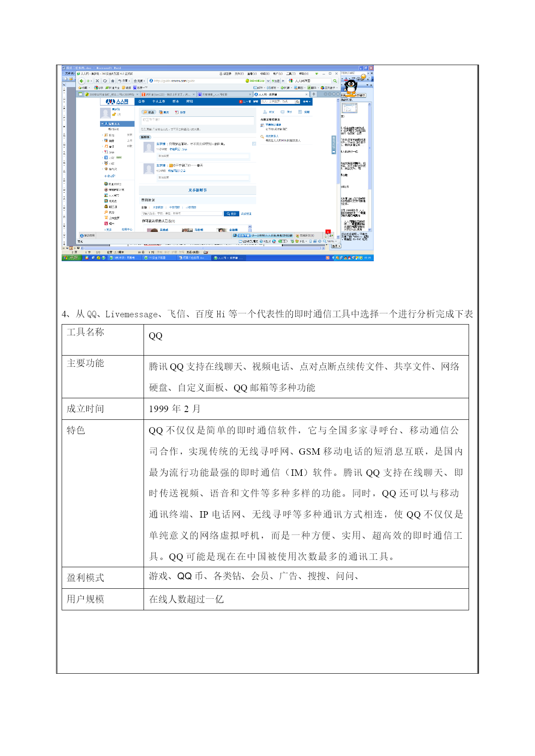The image size is (535, 756).
Task: Open the 文件(F) browser menu
Action: [x=239, y=74]
